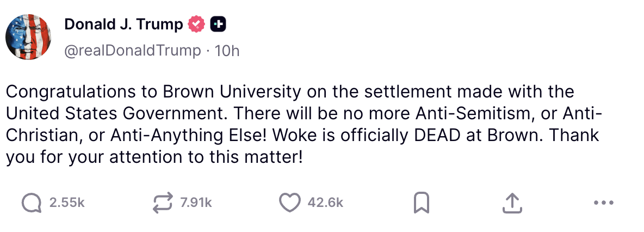The image size is (644, 232).
Task: View the 7.91k ReTruths count
Action: coord(196,203)
